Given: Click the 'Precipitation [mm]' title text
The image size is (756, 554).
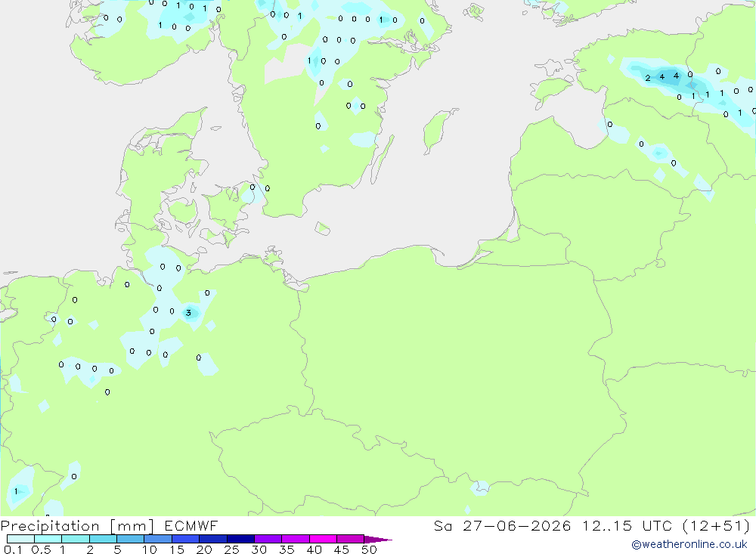Looking at the screenshot, I should tap(77, 526).
